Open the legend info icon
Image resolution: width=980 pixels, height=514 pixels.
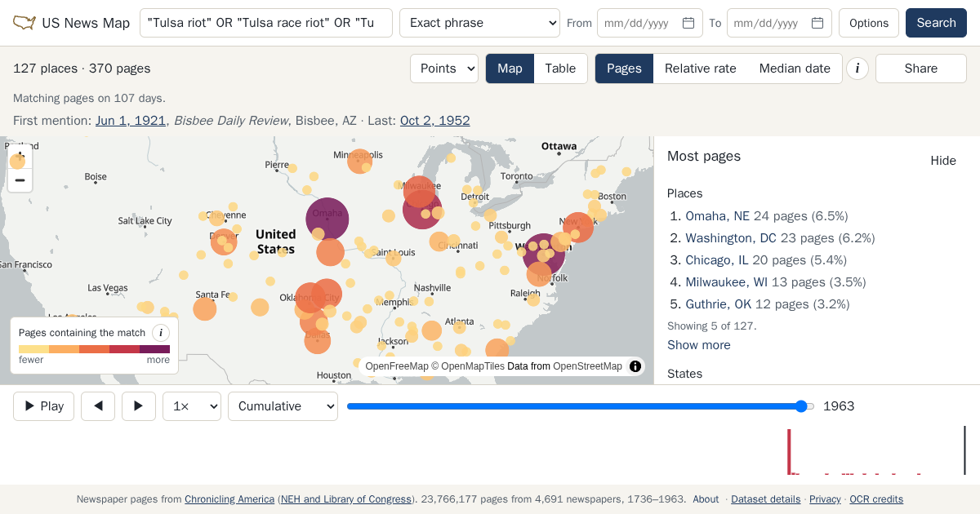(161, 333)
